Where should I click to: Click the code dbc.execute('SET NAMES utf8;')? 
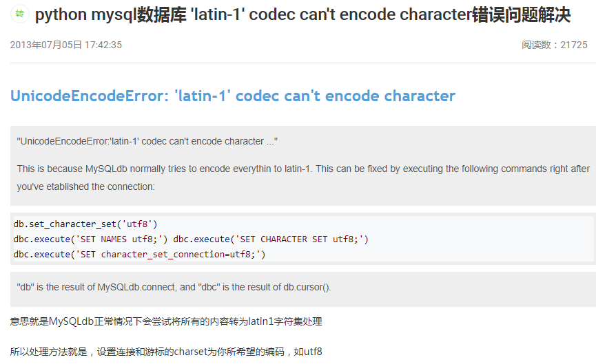pyautogui.click(x=90, y=239)
